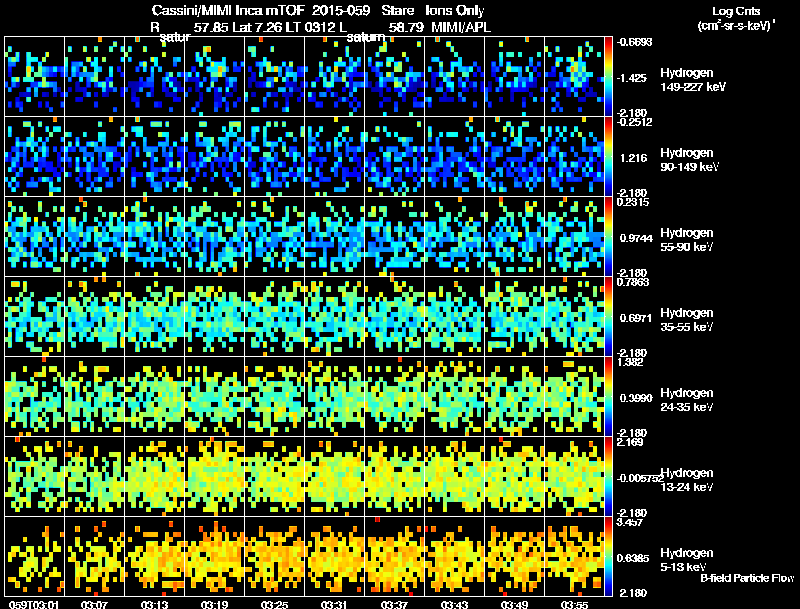Click the Hydrogen 35-55 keV row label
Screen dimensions: 800x609
pyautogui.click(x=687, y=320)
